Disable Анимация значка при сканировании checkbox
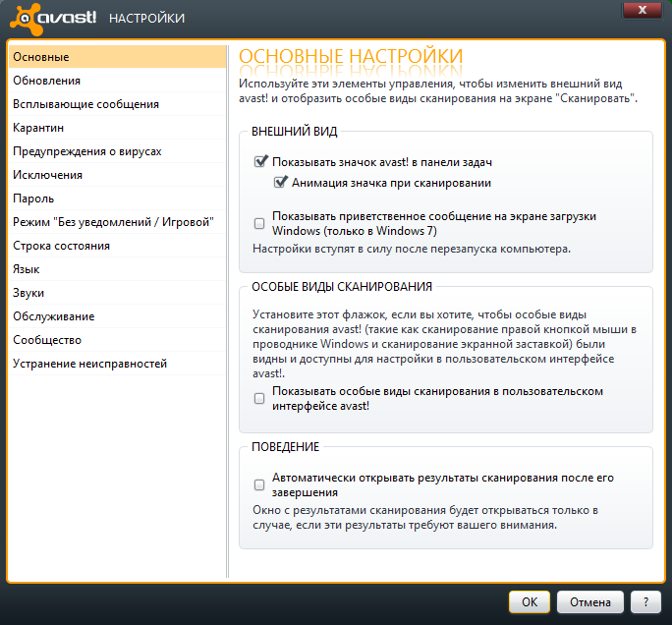The image size is (672, 625). click(x=280, y=182)
